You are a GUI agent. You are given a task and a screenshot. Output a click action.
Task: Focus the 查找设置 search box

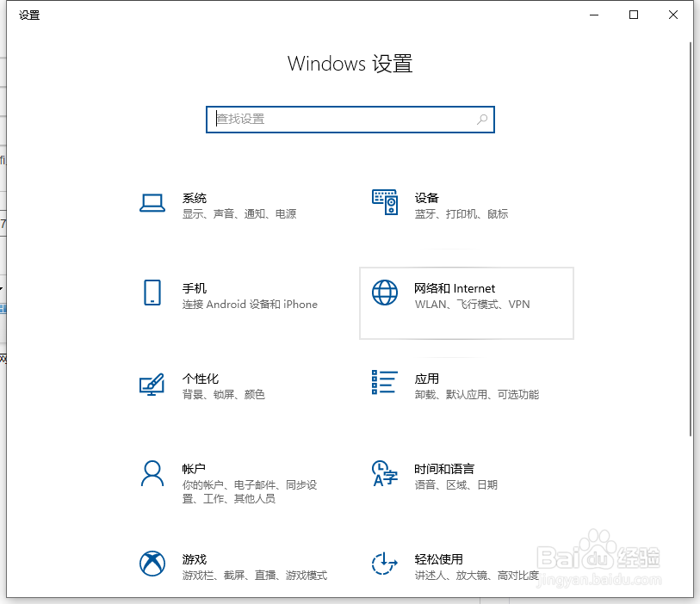click(350, 119)
